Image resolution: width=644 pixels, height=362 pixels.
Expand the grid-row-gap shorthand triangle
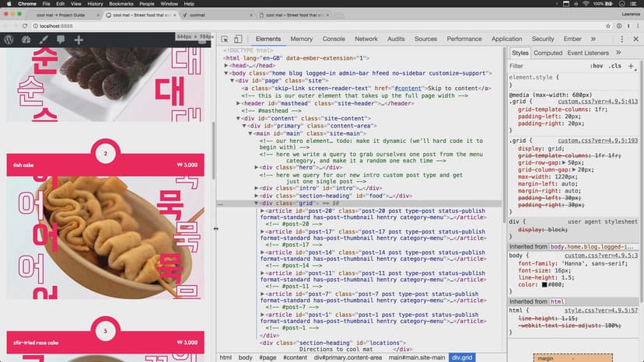pyautogui.click(x=562, y=162)
